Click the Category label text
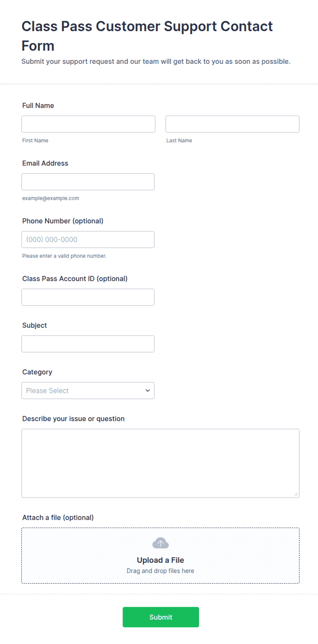 pyautogui.click(x=37, y=372)
